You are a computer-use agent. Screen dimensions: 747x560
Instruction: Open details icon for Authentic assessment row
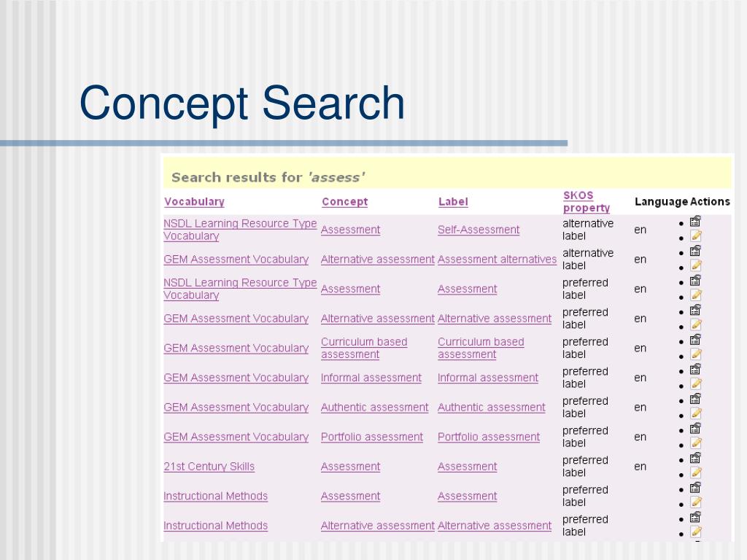[695, 399]
